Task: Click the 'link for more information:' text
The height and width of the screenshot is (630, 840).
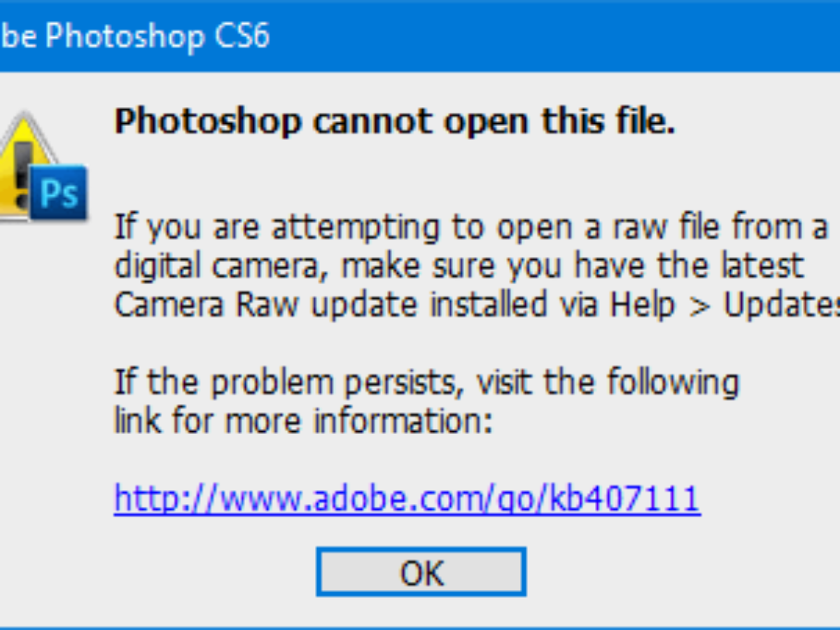Action: (303, 421)
